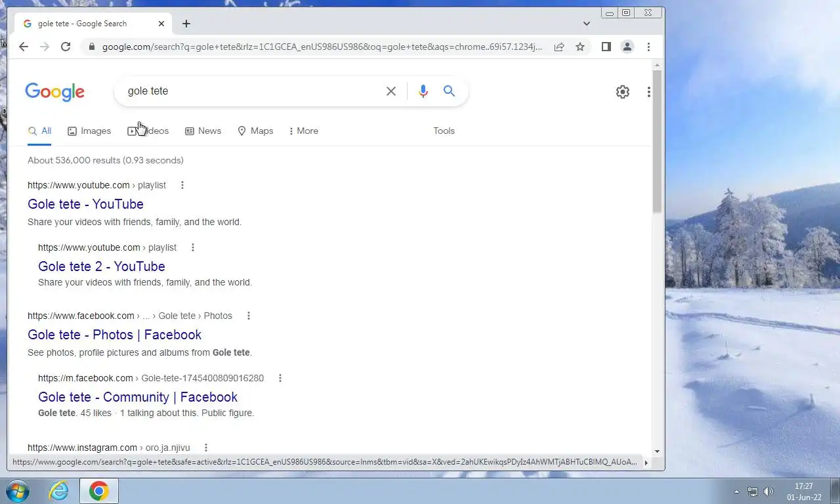The height and width of the screenshot is (504, 840).
Task: Open Chrome three-dot menu
Action: click(x=648, y=47)
